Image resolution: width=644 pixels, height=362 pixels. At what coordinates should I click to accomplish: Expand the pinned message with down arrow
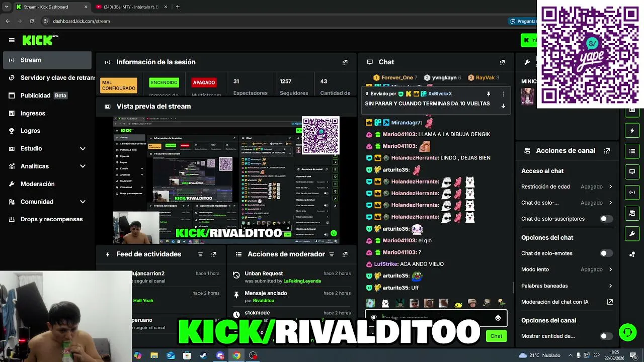coord(503,106)
